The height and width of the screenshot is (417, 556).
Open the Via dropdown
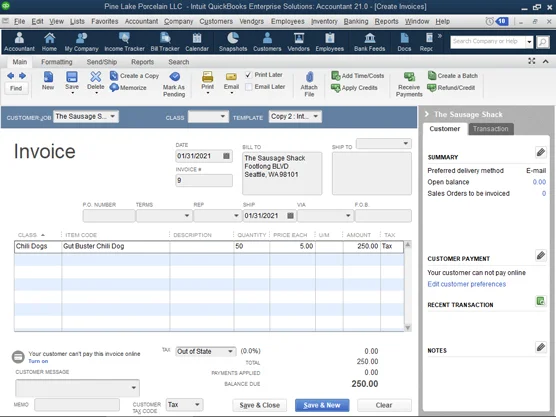348,216
